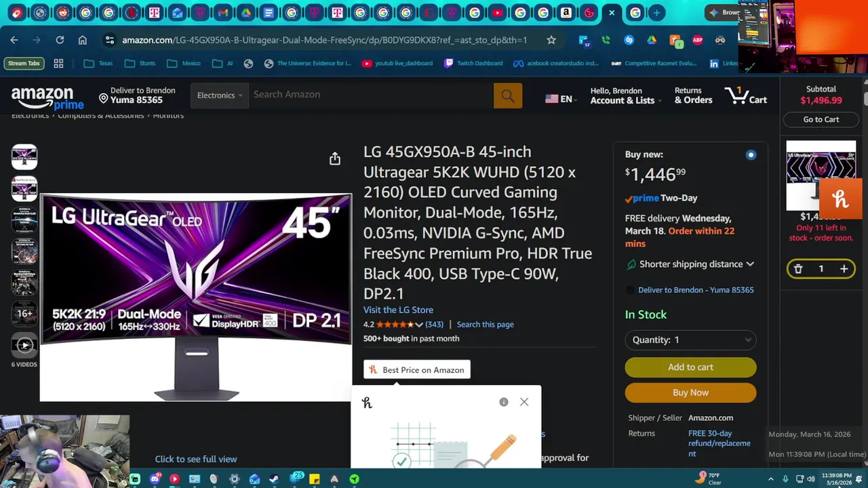The height and width of the screenshot is (488, 868).
Task: Open the youtub live_dashboard bookmark
Action: [397, 63]
